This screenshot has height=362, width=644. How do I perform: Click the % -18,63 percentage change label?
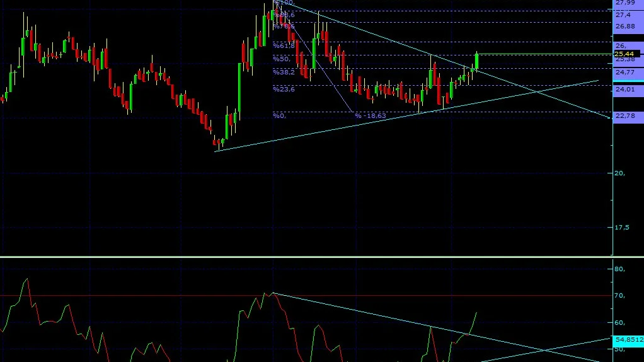371,116
